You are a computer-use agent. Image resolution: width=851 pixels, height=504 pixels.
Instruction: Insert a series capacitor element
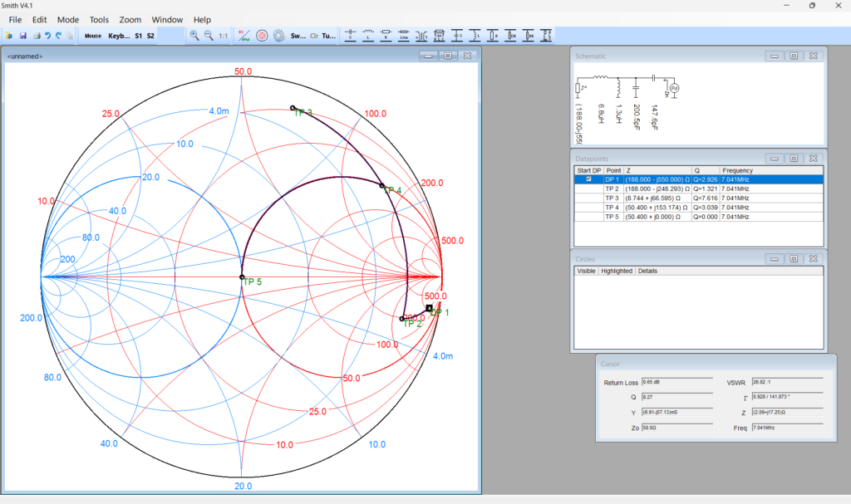pos(351,36)
